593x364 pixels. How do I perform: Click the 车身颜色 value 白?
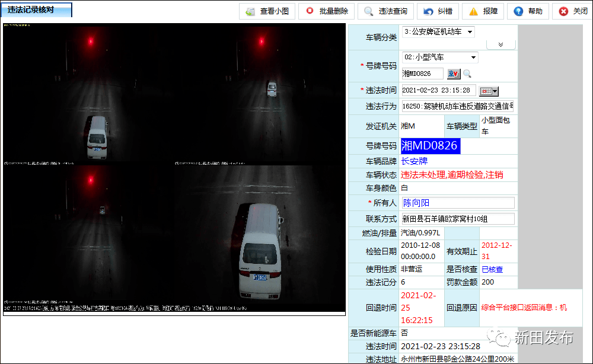tap(404, 188)
